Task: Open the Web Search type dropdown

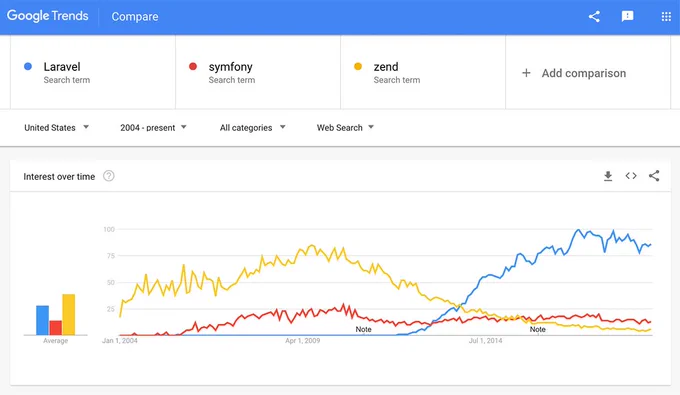Action: click(x=345, y=127)
